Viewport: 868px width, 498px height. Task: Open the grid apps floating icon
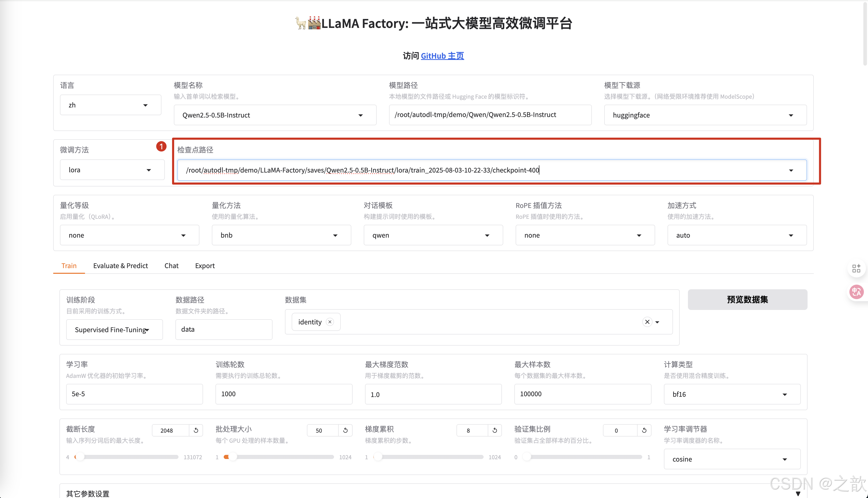pos(856,268)
